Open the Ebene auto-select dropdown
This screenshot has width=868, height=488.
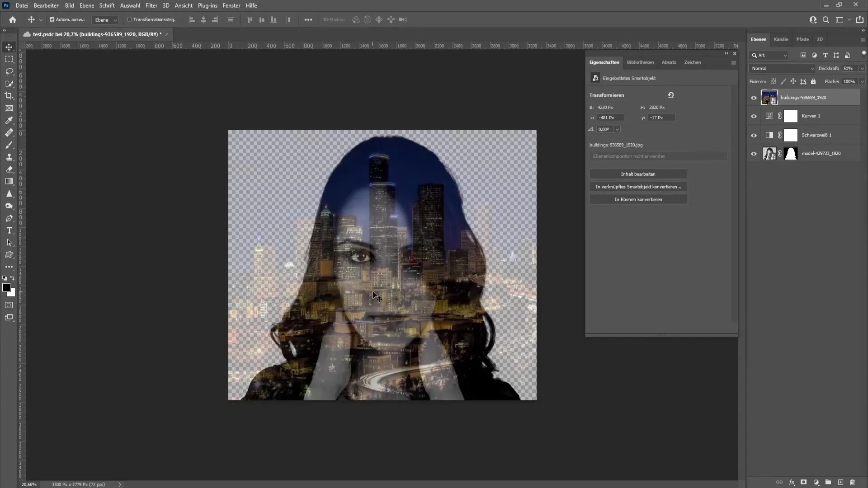click(105, 20)
